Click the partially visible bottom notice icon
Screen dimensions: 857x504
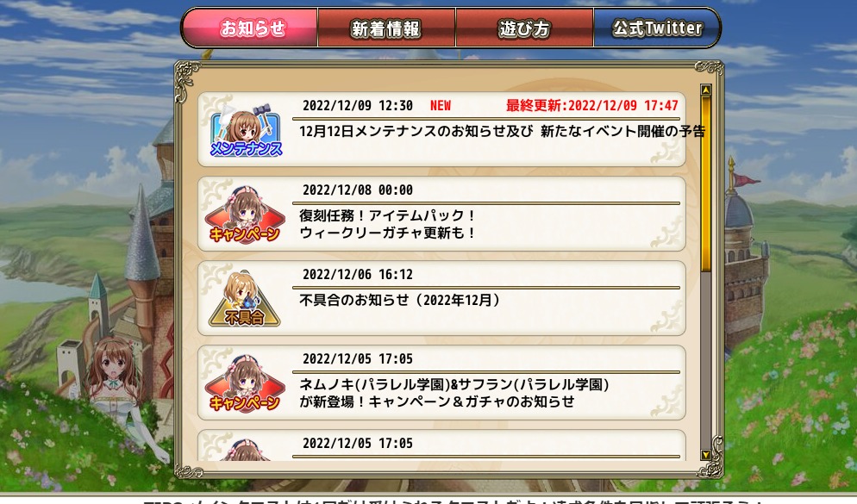pos(245,450)
